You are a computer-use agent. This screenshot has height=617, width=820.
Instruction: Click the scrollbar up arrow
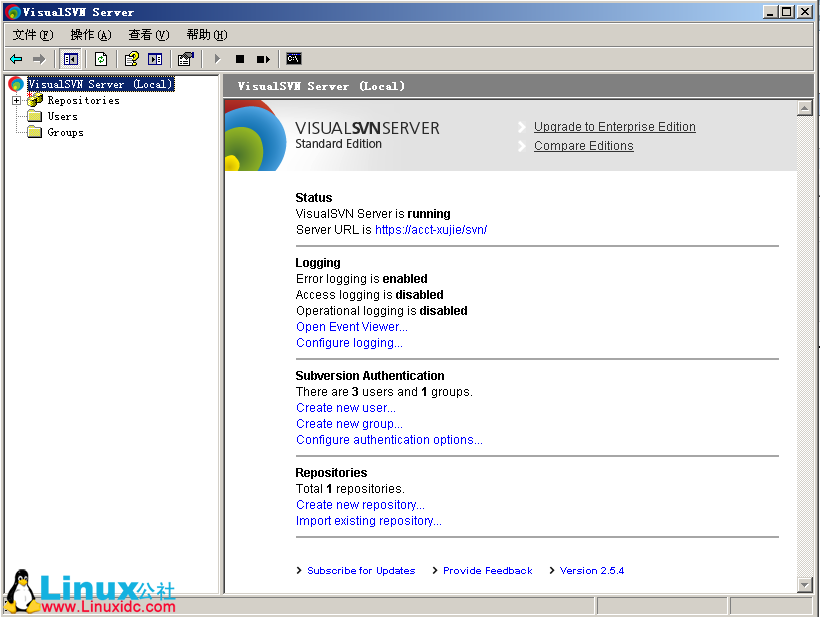[x=804, y=108]
